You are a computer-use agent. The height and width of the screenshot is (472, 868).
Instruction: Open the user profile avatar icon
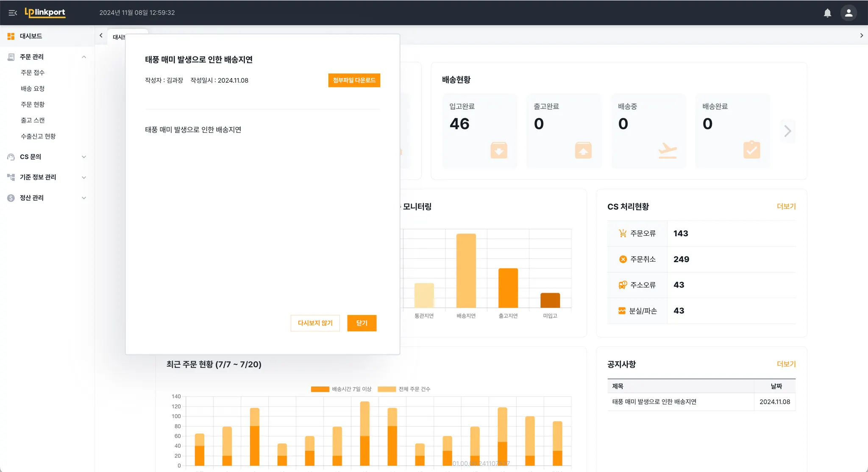click(849, 13)
